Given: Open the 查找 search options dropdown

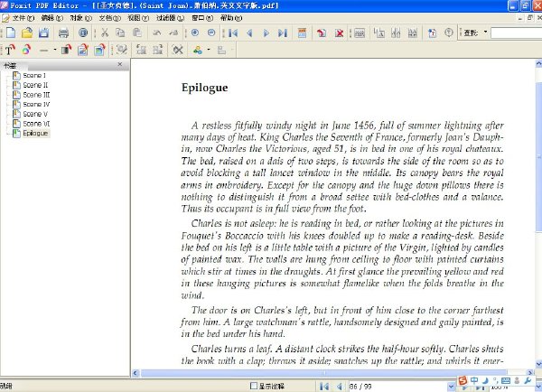Looking at the screenshot, I should 485,33.
